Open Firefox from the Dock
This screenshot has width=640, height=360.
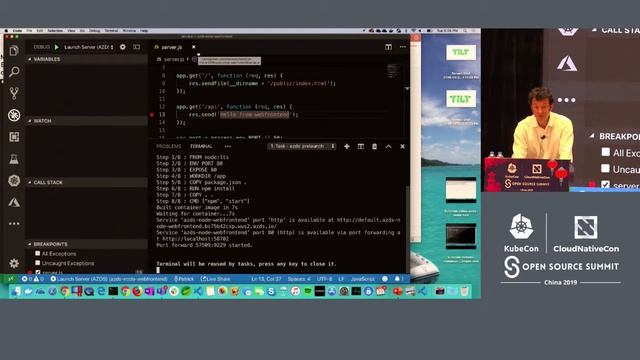(137, 291)
